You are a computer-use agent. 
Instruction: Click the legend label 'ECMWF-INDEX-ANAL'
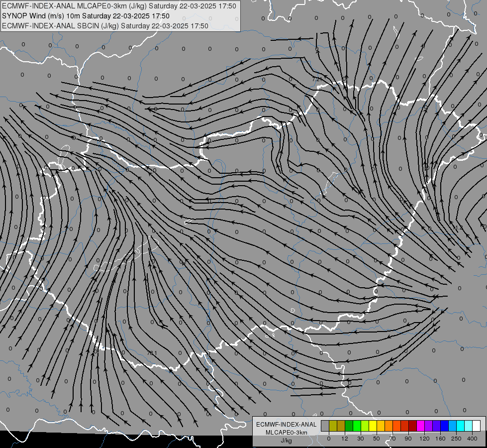[286, 425]
